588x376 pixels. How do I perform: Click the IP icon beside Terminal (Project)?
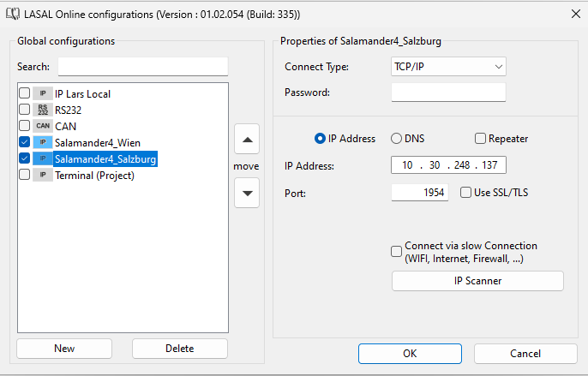point(43,175)
